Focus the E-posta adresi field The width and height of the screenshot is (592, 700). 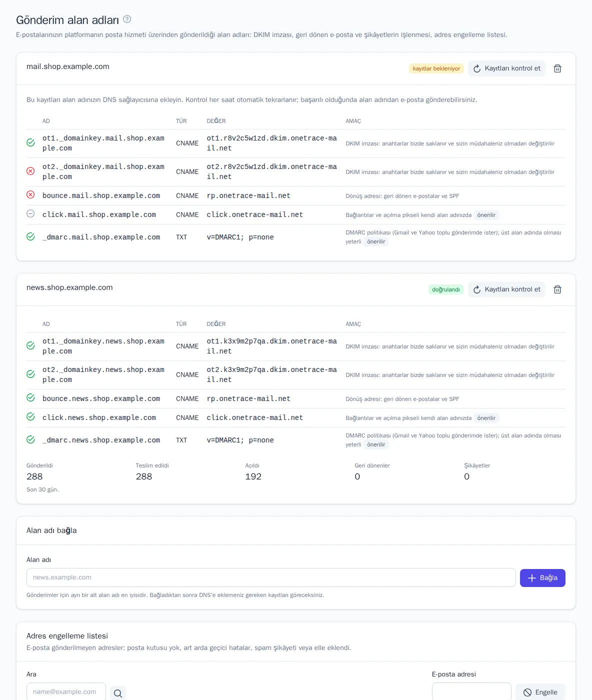pyautogui.click(x=471, y=692)
